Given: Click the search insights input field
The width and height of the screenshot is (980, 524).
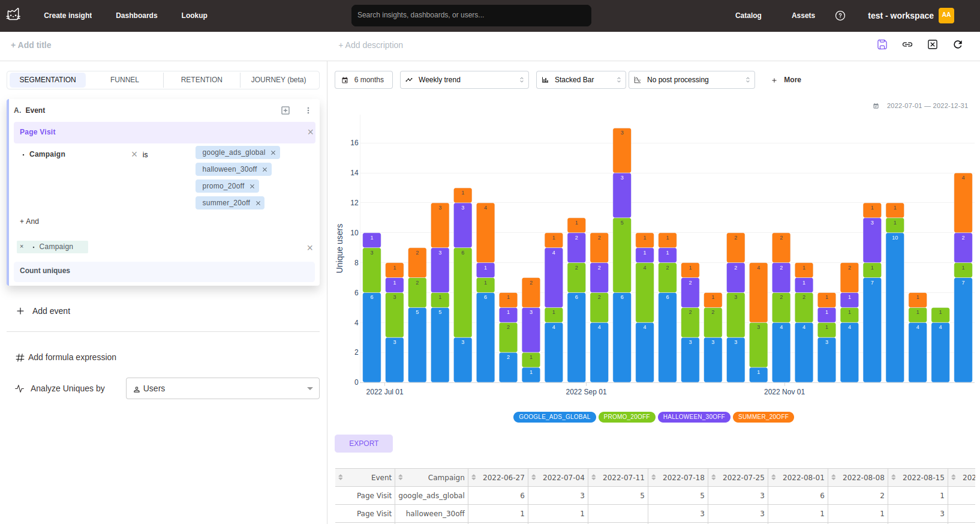Looking at the screenshot, I should [471, 15].
